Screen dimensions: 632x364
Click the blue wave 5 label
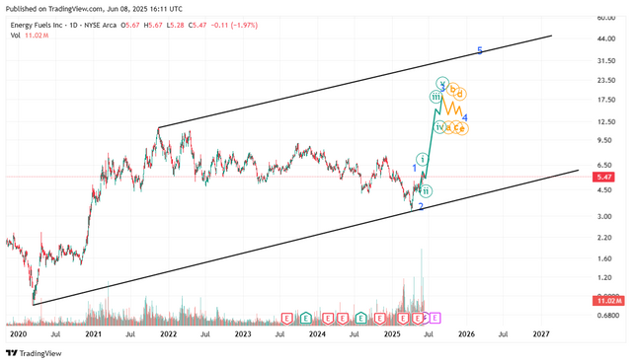click(x=480, y=50)
